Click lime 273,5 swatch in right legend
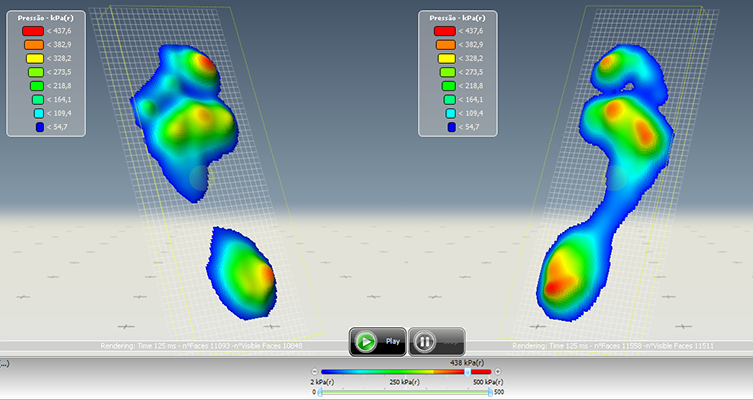The width and height of the screenshot is (753, 400). (x=444, y=72)
